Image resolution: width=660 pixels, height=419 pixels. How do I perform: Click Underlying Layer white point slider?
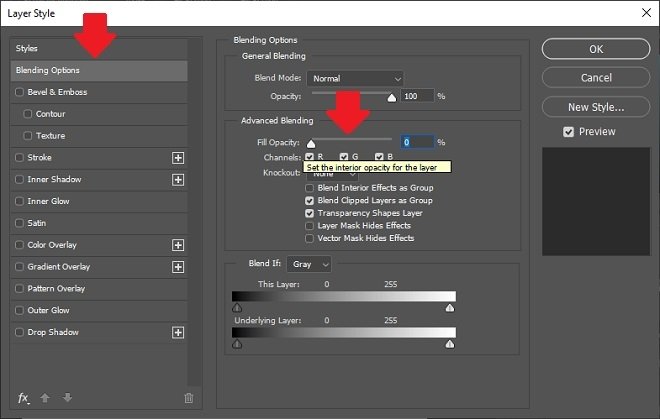pyautogui.click(x=450, y=344)
